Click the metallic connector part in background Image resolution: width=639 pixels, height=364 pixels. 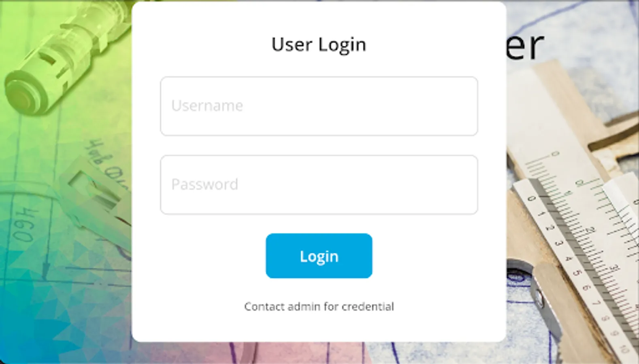tap(61, 61)
